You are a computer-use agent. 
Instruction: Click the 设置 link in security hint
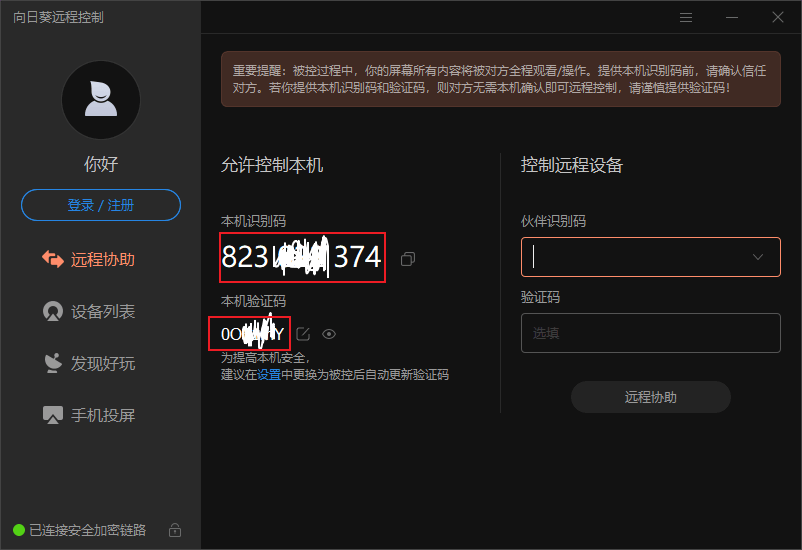[269, 375]
